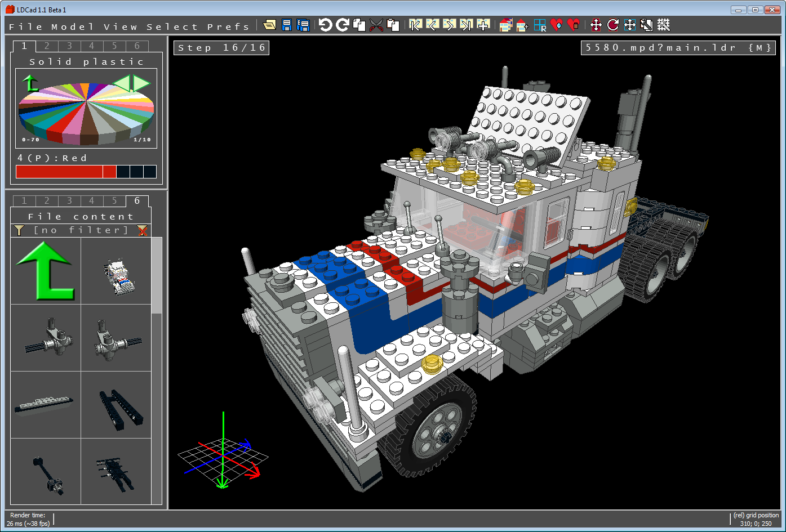Select the black chassis frame part thumbnail

pyautogui.click(x=117, y=404)
